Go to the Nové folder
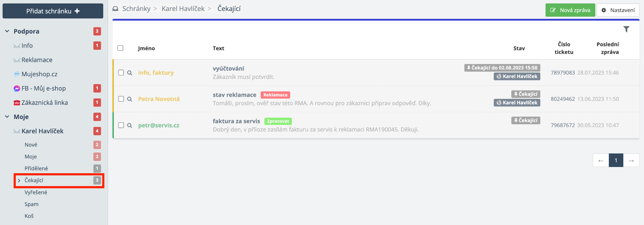The width and height of the screenshot is (644, 225). pyautogui.click(x=31, y=145)
